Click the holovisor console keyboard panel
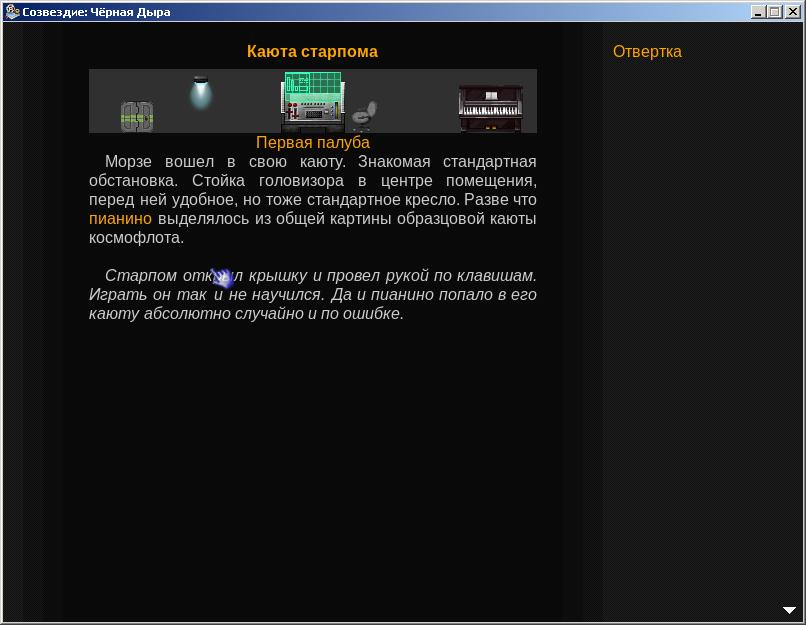806x625 pixels. pos(313,114)
